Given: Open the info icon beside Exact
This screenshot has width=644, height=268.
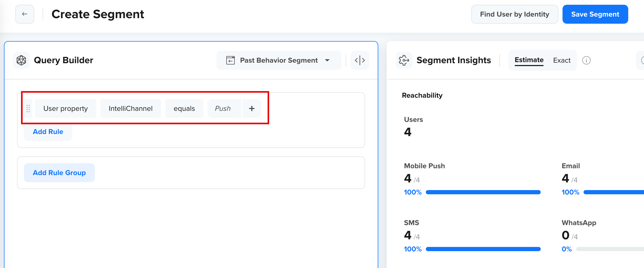Looking at the screenshot, I should 586,60.
